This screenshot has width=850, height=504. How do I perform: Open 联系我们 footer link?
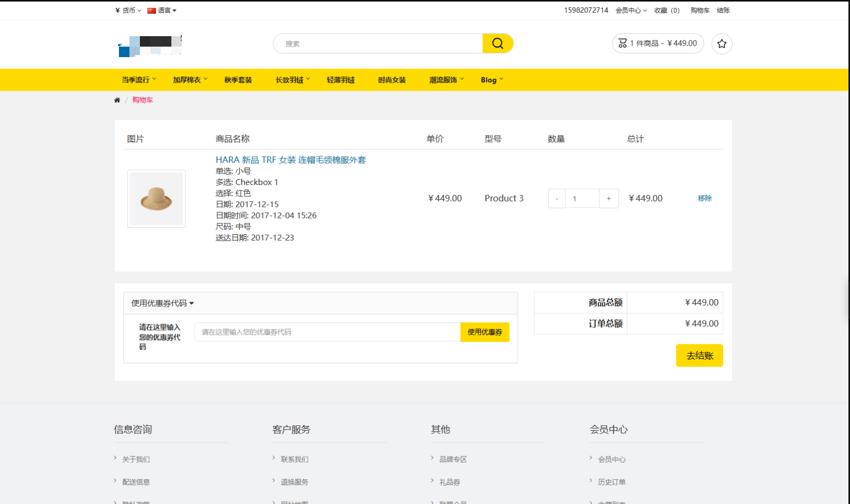[x=295, y=459]
